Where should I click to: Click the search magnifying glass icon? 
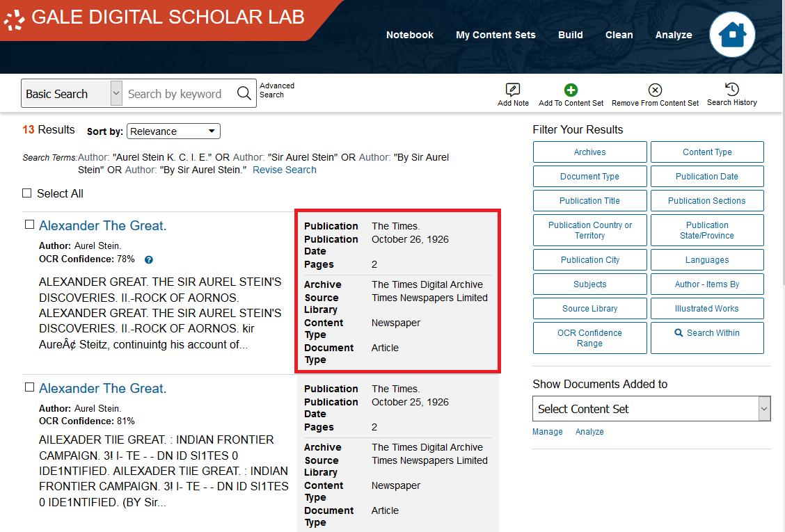(x=244, y=93)
